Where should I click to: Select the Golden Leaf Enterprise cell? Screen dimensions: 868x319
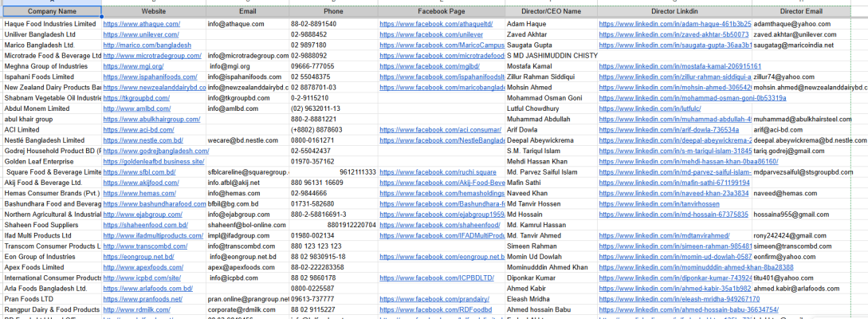click(x=52, y=161)
